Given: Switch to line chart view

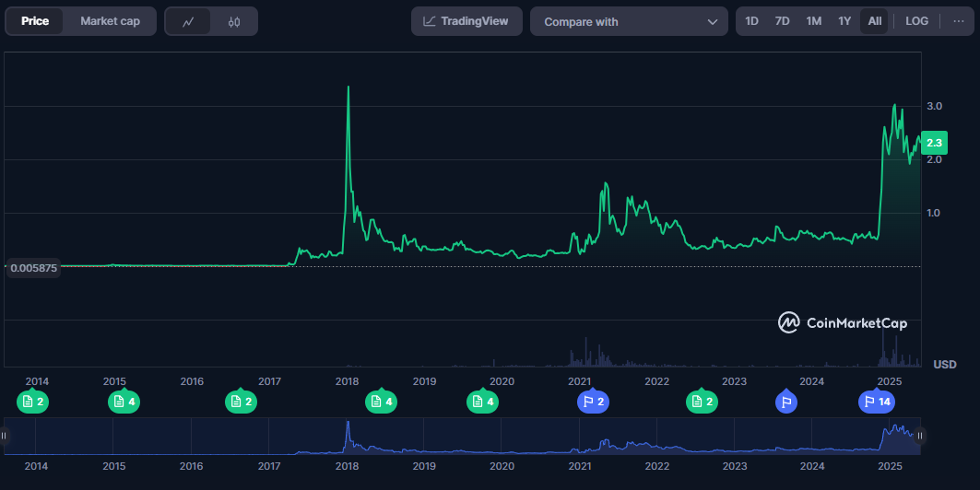Looking at the screenshot, I should [188, 21].
